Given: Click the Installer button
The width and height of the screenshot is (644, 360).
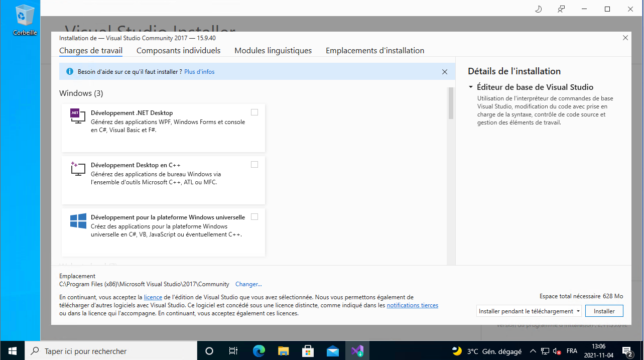Looking at the screenshot, I should click(x=604, y=311).
